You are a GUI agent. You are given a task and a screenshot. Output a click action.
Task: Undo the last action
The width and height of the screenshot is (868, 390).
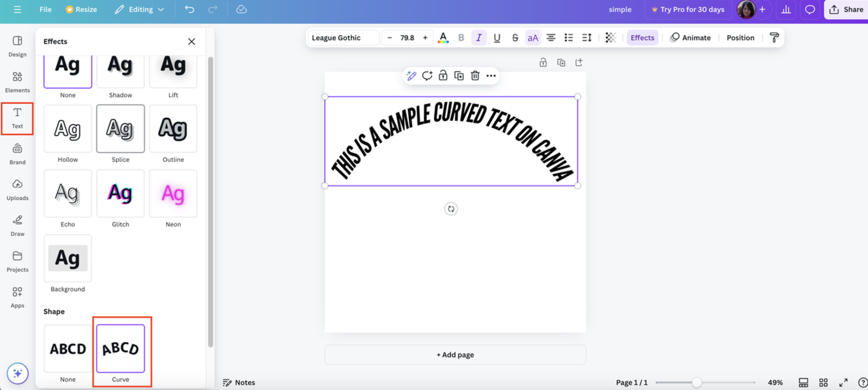point(189,9)
